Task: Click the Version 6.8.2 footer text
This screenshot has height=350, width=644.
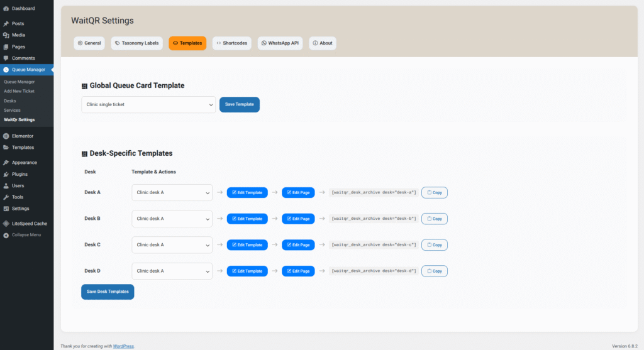Action: [x=625, y=346]
